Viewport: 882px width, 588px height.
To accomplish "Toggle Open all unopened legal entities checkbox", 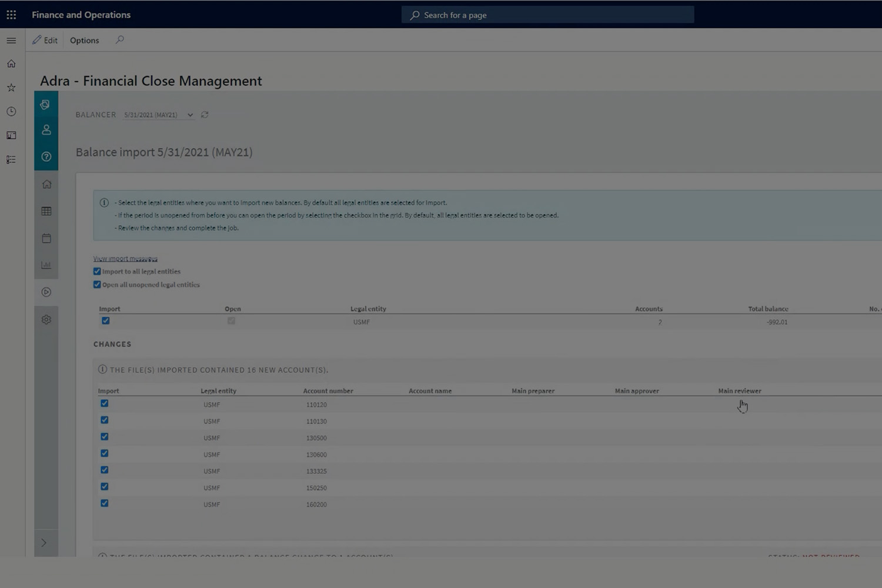I will tap(97, 285).
